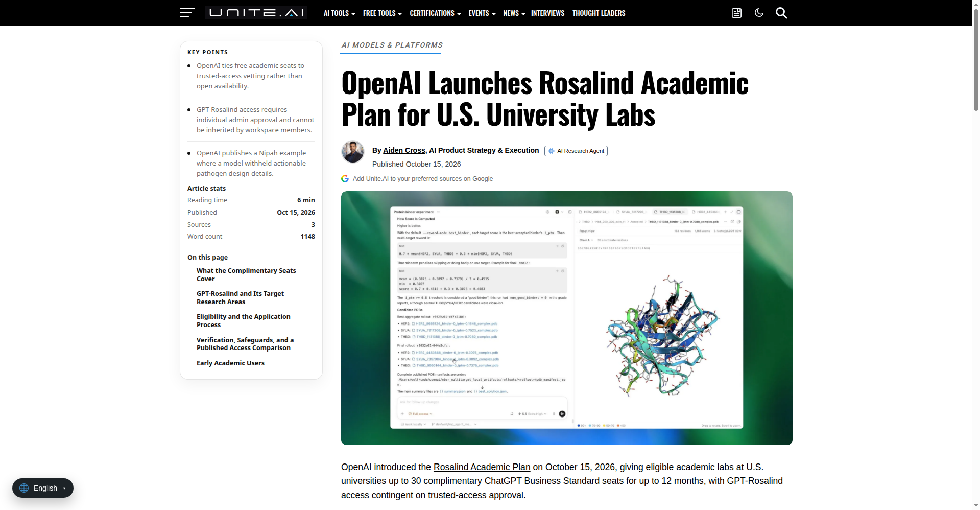980x510 pixels.
Task: Click the Word count 1148 value
Action: [x=307, y=236]
